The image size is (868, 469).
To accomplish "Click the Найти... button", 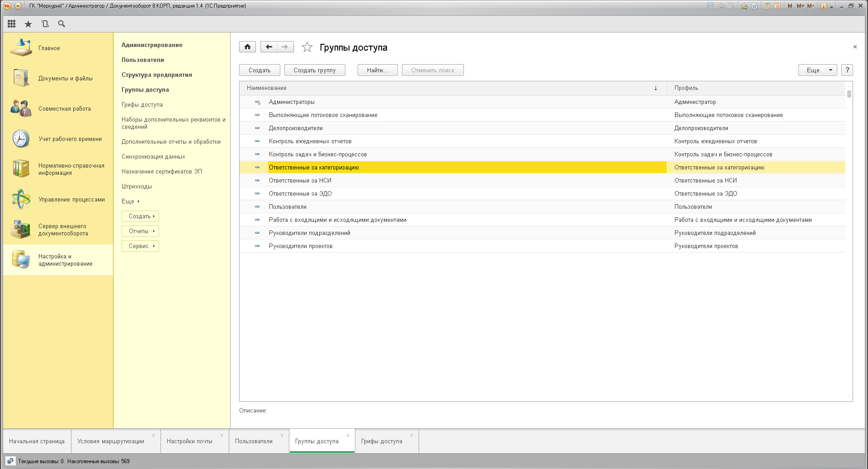I will (x=377, y=70).
